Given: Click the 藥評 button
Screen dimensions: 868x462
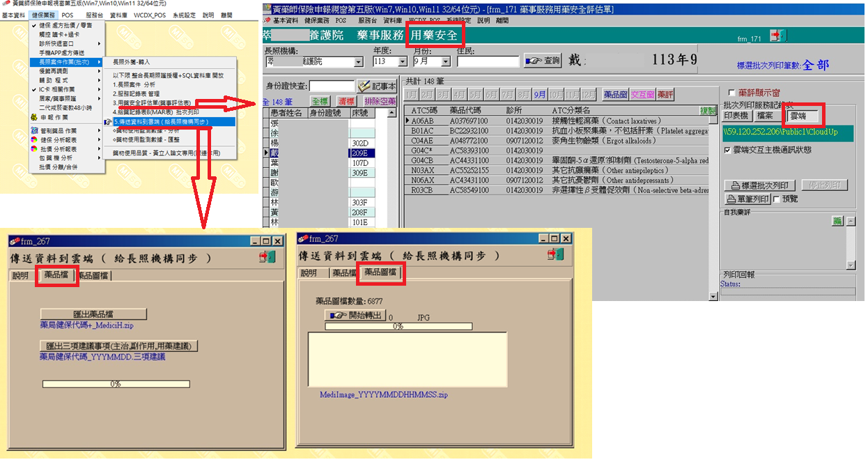Looking at the screenshot, I should point(665,95).
